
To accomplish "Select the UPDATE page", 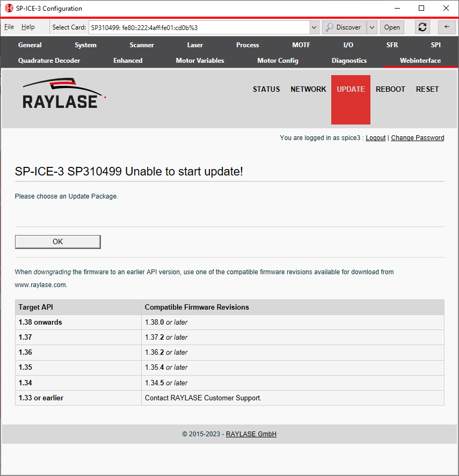I will 351,100.
